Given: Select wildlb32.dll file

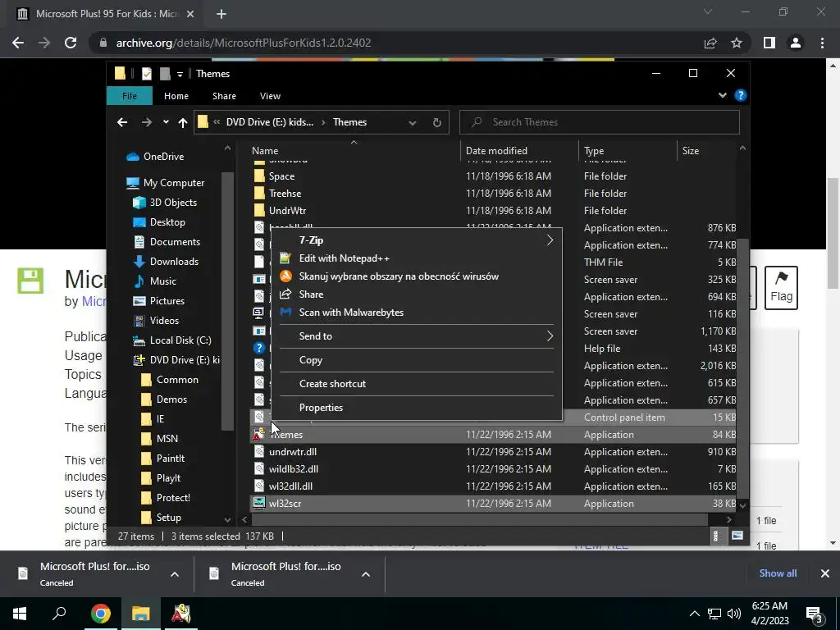Looking at the screenshot, I should [x=294, y=468].
